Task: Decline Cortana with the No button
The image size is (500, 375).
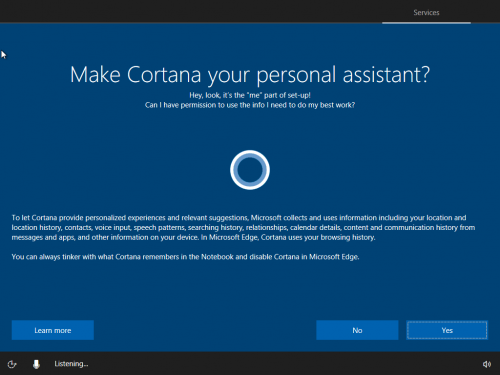Action: click(357, 330)
